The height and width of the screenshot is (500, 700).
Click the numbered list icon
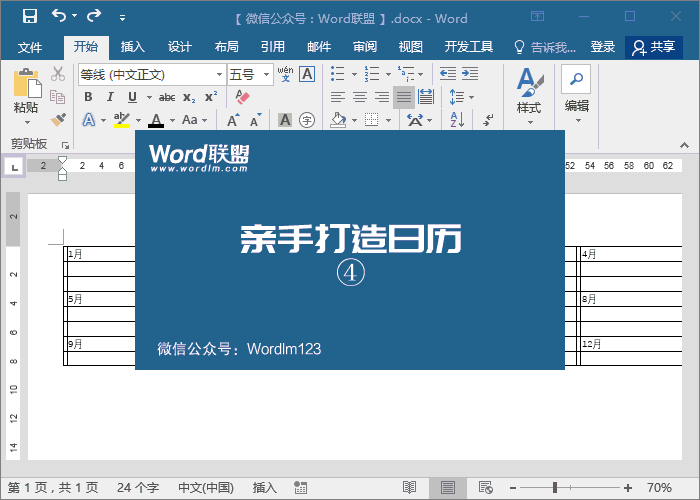371,74
